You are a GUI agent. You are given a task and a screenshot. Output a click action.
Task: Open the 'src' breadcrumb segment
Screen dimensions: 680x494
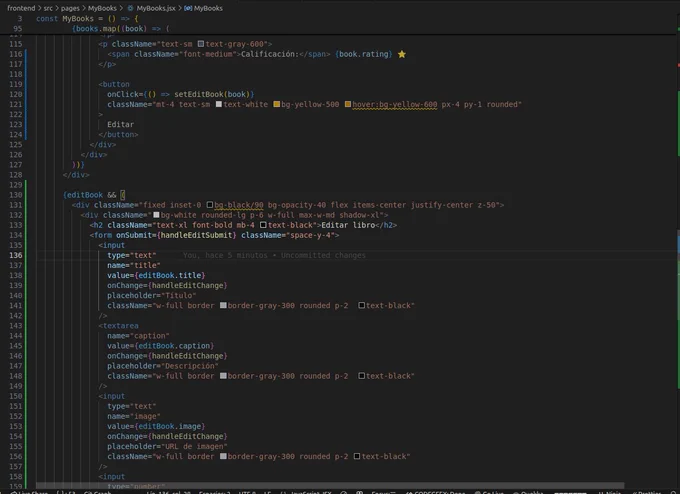pyautogui.click(x=48, y=8)
